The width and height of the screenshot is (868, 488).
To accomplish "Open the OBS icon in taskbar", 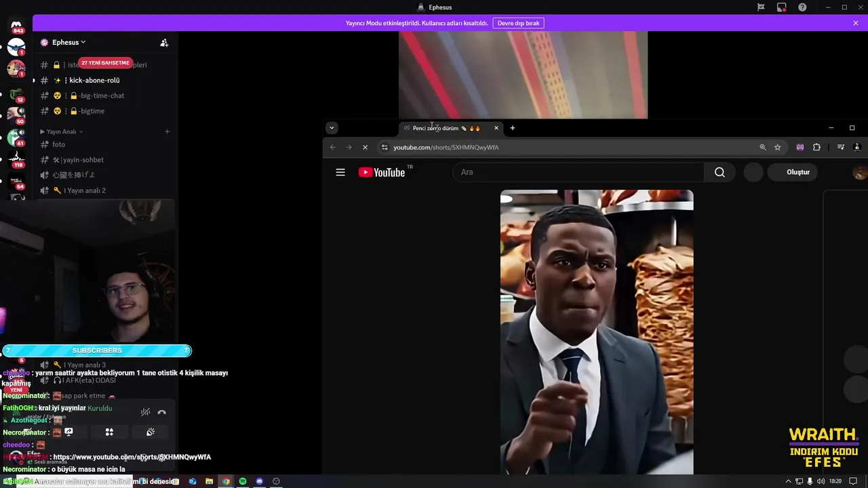I will point(276,481).
